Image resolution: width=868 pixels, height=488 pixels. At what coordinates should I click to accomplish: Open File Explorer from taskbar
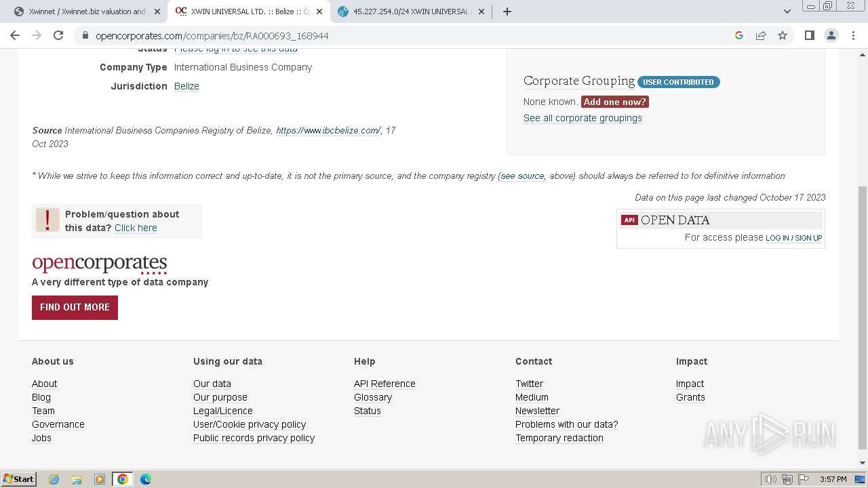(77, 479)
